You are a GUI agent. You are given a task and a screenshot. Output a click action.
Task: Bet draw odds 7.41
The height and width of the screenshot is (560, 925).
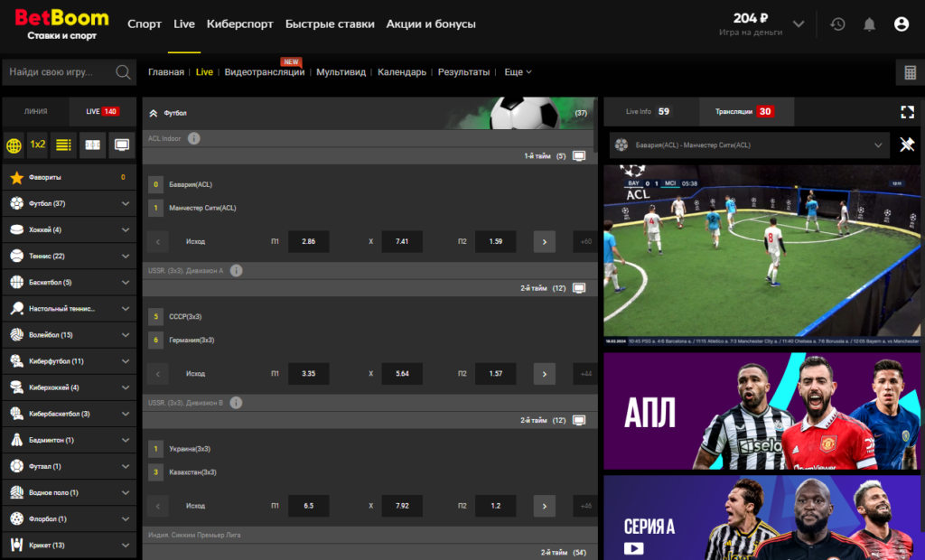pyautogui.click(x=402, y=241)
